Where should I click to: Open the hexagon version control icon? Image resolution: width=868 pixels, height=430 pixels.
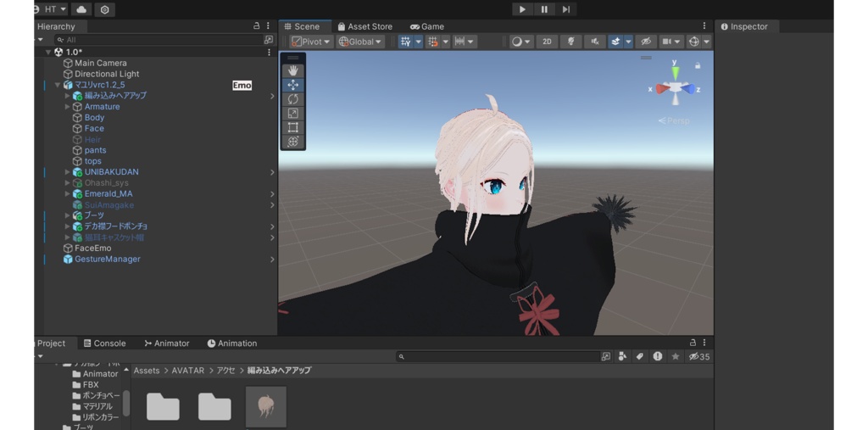point(105,9)
